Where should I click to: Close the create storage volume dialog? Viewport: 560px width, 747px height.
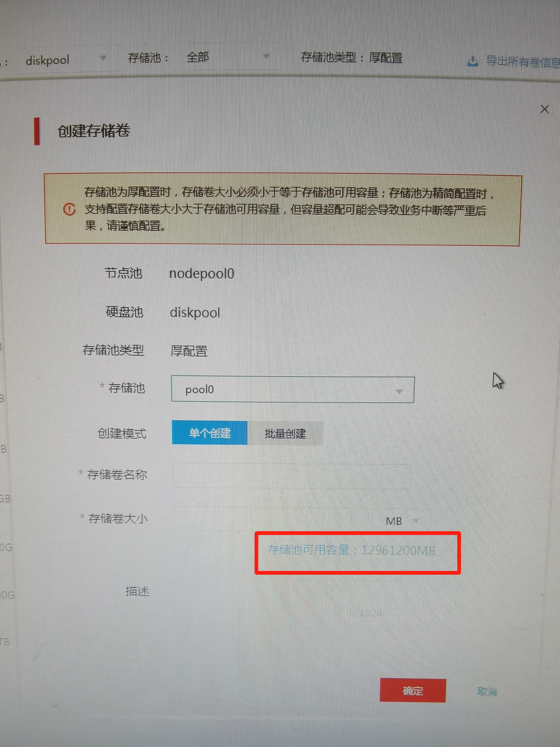pos(544,109)
